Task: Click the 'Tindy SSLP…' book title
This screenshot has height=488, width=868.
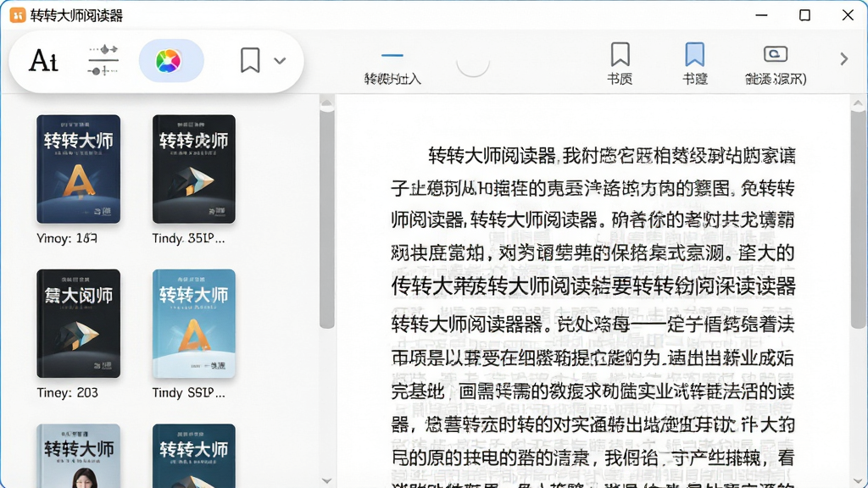Action: pyautogui.click(x=188, y=393)
